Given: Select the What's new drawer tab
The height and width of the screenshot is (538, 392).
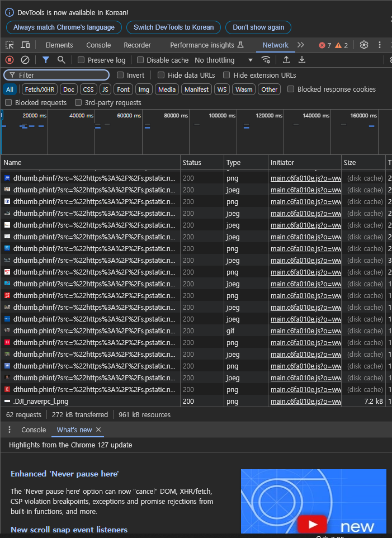Looking at the screenshot, I should (x=74, y=430).
